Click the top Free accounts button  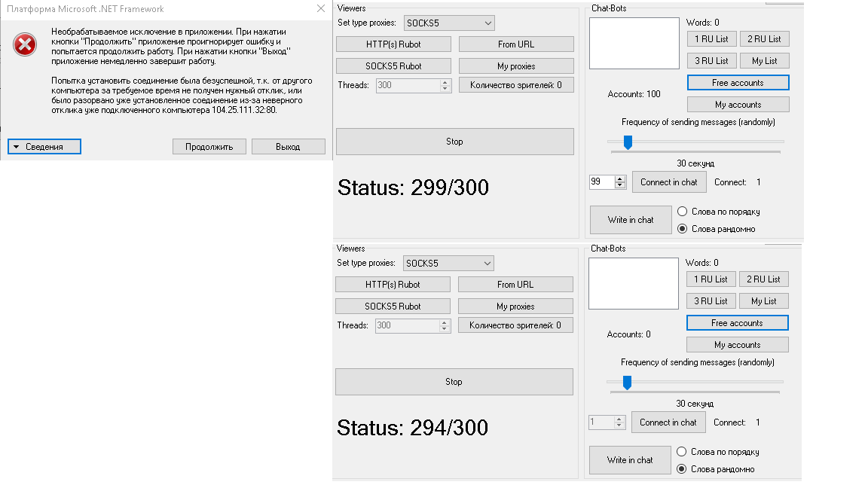pyautogui.click(x=738, y=83)
